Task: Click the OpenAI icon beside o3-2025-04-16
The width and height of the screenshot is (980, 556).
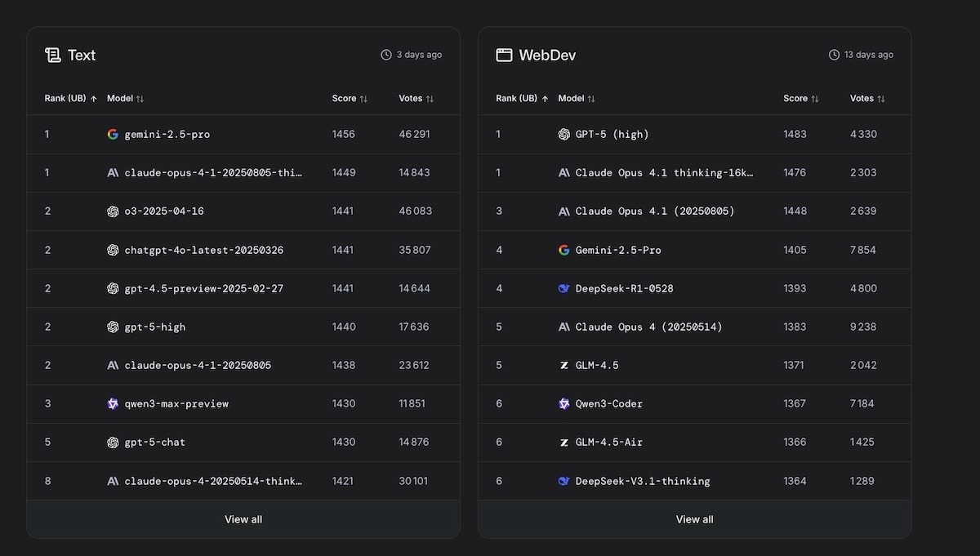Action: coord(113,211)
